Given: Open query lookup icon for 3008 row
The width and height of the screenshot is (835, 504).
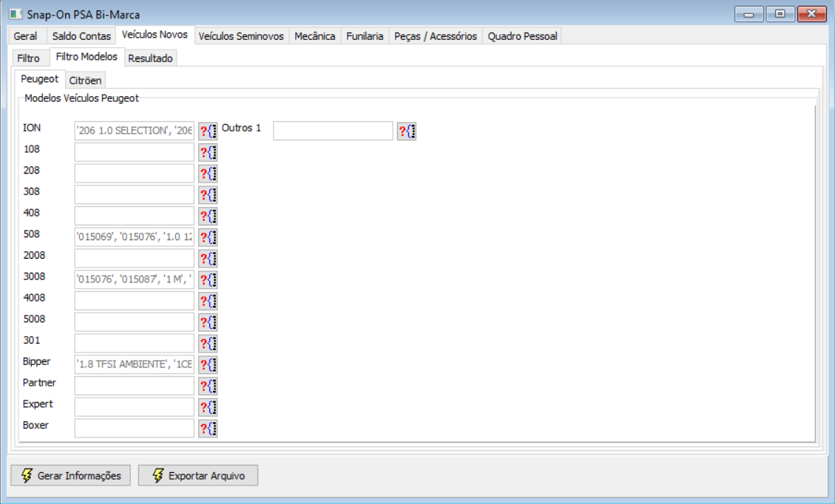Looking at the screenshot, I should (x=208, y=280).
